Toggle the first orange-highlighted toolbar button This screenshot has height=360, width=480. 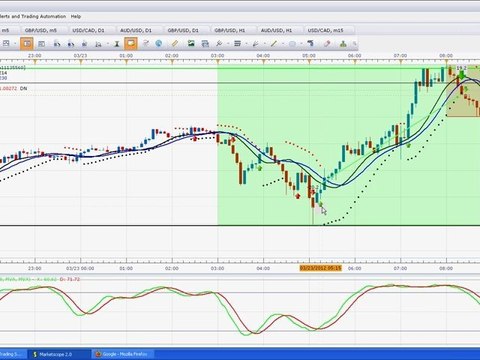(x=27, y=44)
